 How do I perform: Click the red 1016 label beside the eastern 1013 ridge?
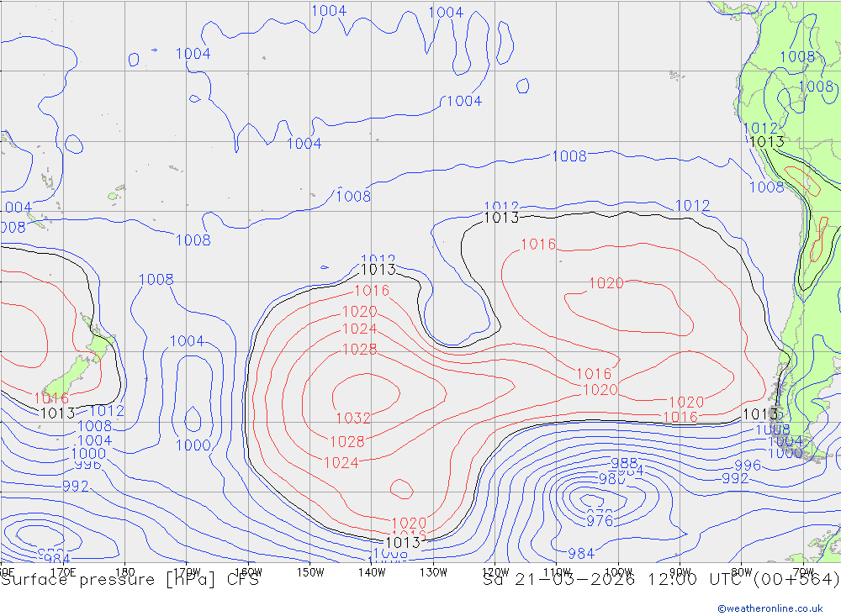(680, 417)
